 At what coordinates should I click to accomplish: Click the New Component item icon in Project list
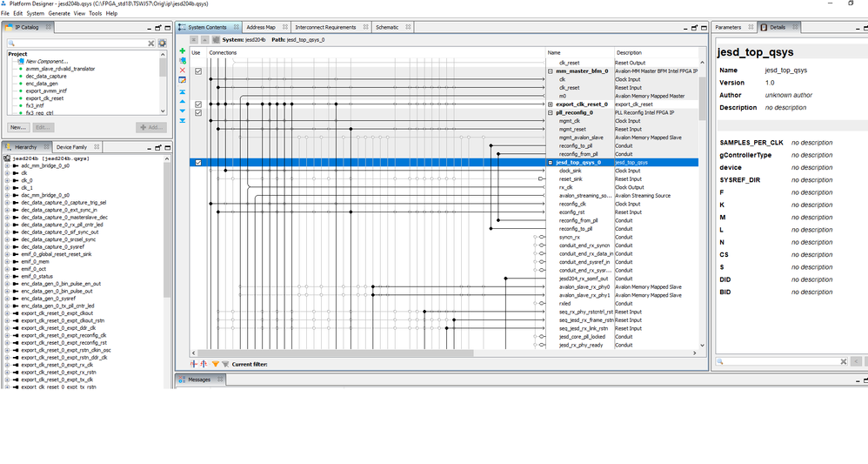pyautogui.click(x=21, y=61)
